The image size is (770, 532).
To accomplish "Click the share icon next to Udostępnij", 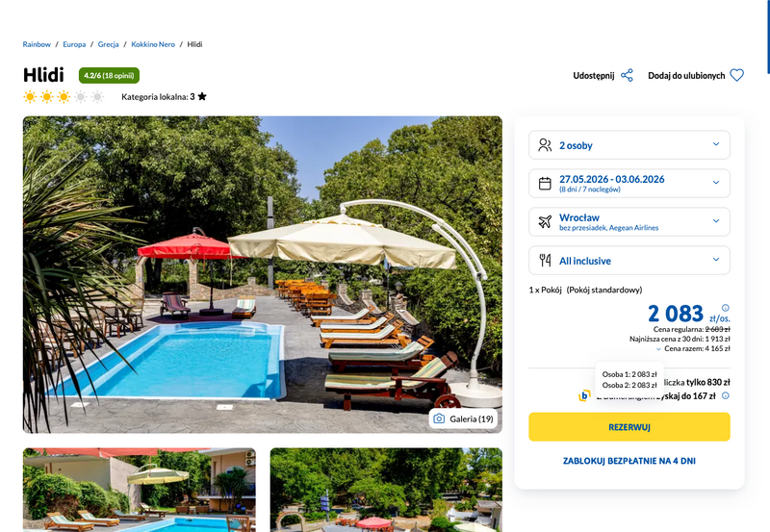I will pyautogui.click(x=627, y=76).
